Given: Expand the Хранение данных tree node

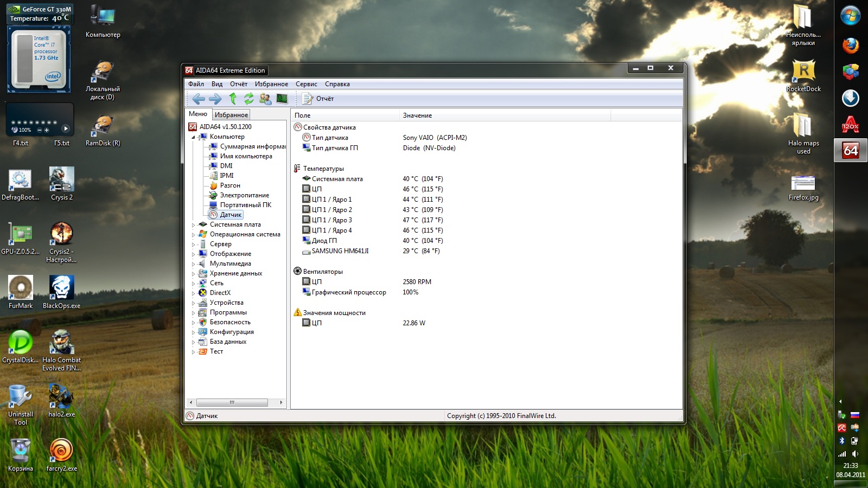Looking at the screenshot, I should [193, 274].
